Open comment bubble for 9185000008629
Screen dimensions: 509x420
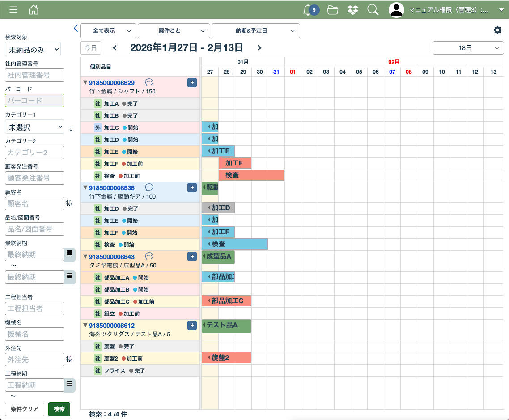(149, 82)
